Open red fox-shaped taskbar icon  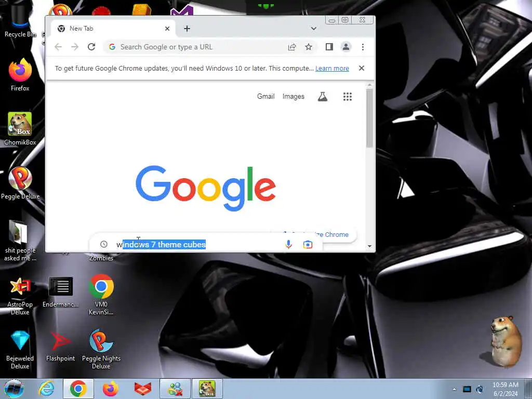(x=143, y=389)
